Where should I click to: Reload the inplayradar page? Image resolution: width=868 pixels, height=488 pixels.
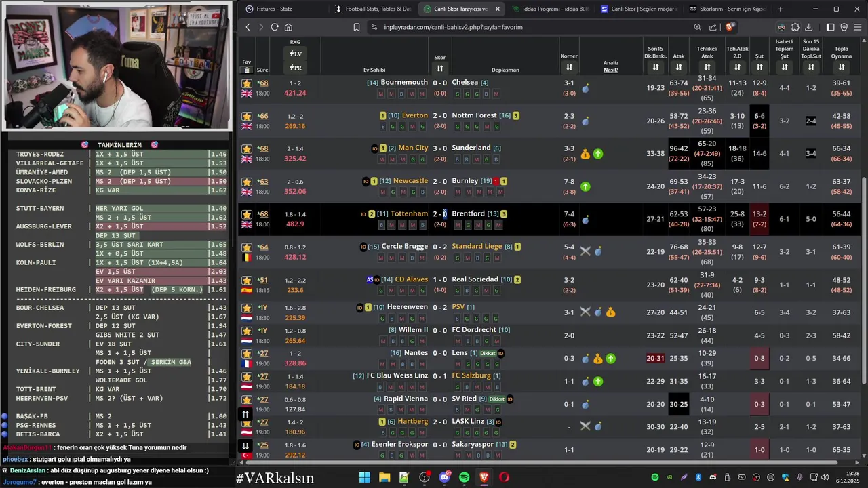click(x=275, y=27)
